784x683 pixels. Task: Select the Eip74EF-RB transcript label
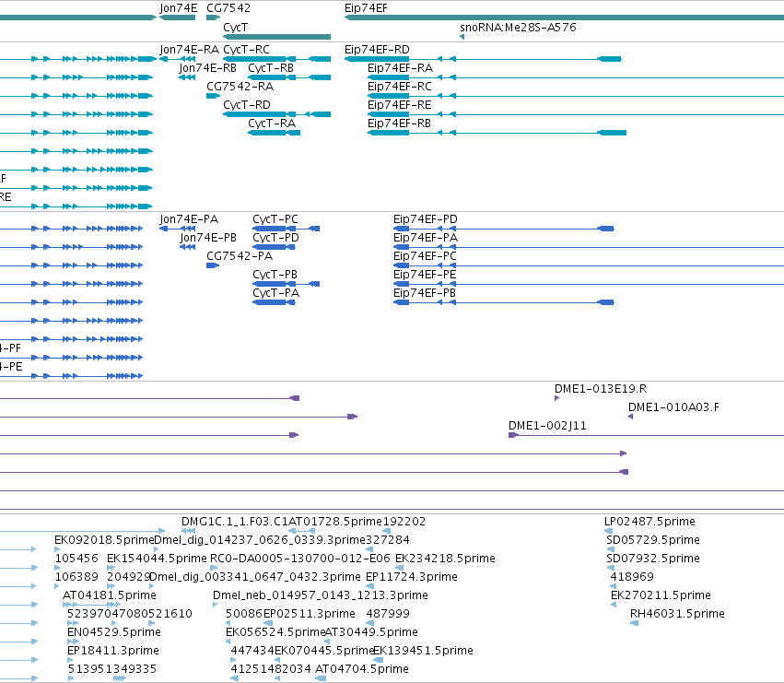[x=400, y=124]
